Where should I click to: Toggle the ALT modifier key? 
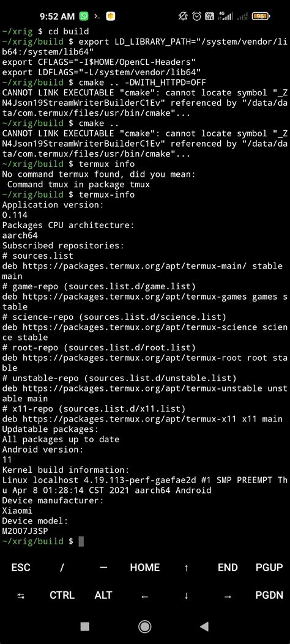point(103,595)
